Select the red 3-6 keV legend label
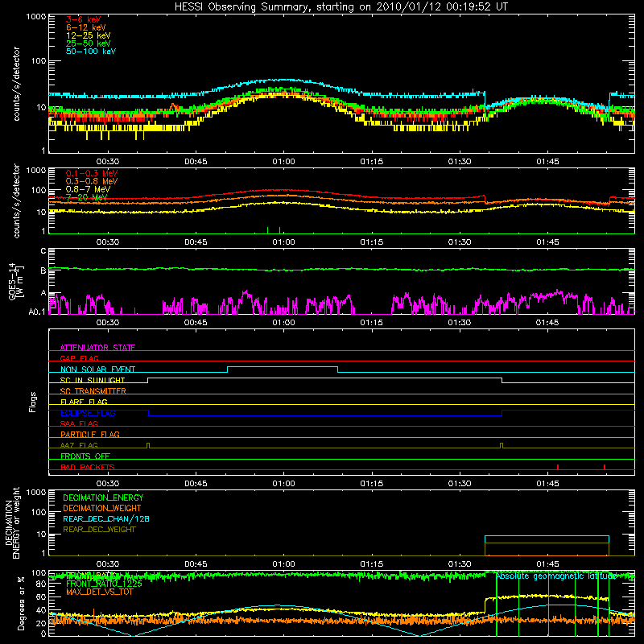The image size is (644, 644). tap(84, 19)
